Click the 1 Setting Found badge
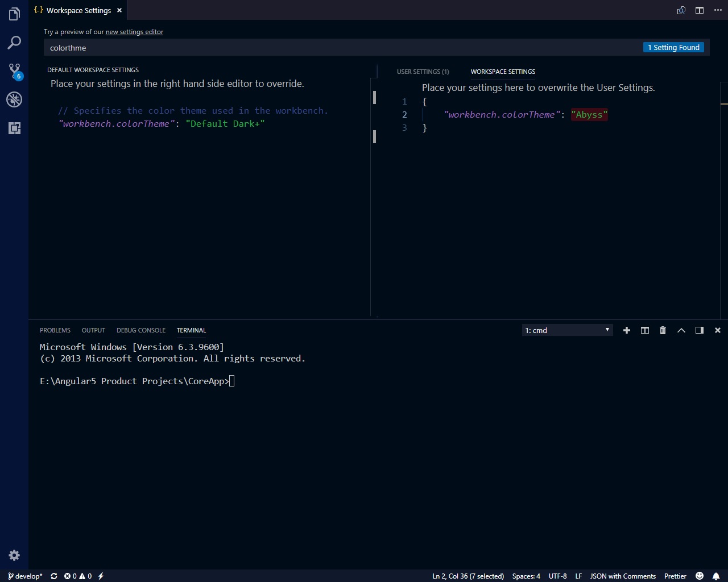The width and height of the screenshot is (728, 582). pos(673,48)
